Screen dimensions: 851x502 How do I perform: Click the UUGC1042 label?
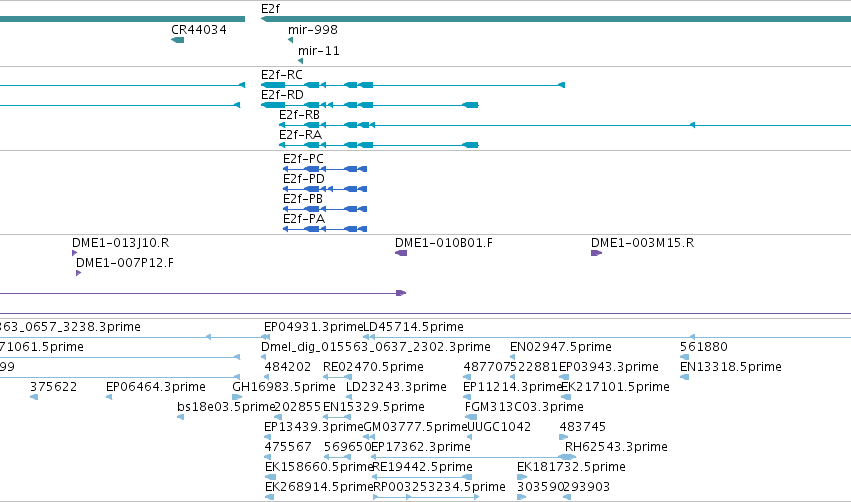click(499, 427)
